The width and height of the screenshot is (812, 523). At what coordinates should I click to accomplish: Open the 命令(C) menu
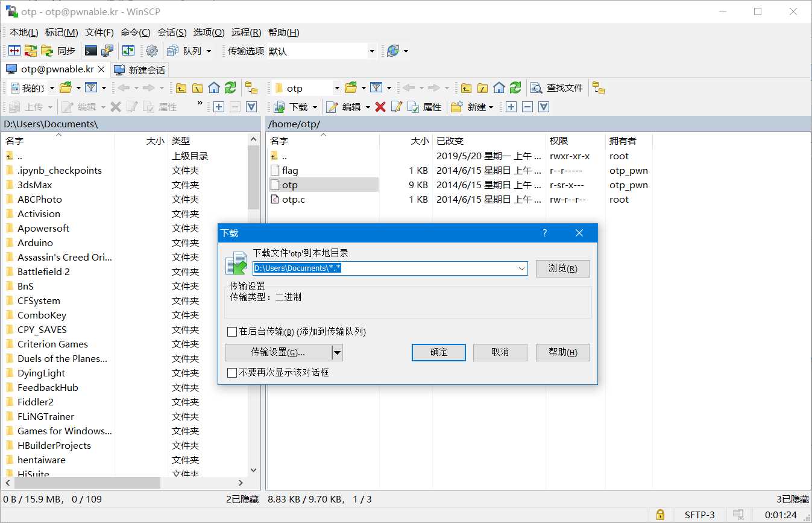(135, 33)
